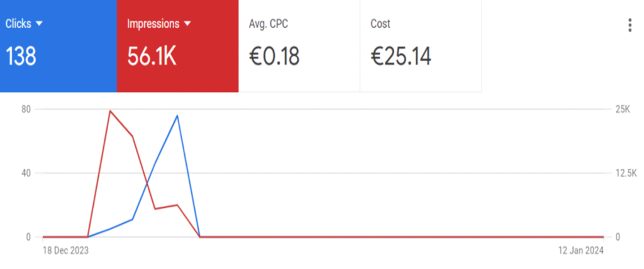Screen dimensions: 644x269
Task: Click the red impressions line peak
Action: [x=111, y=111]
